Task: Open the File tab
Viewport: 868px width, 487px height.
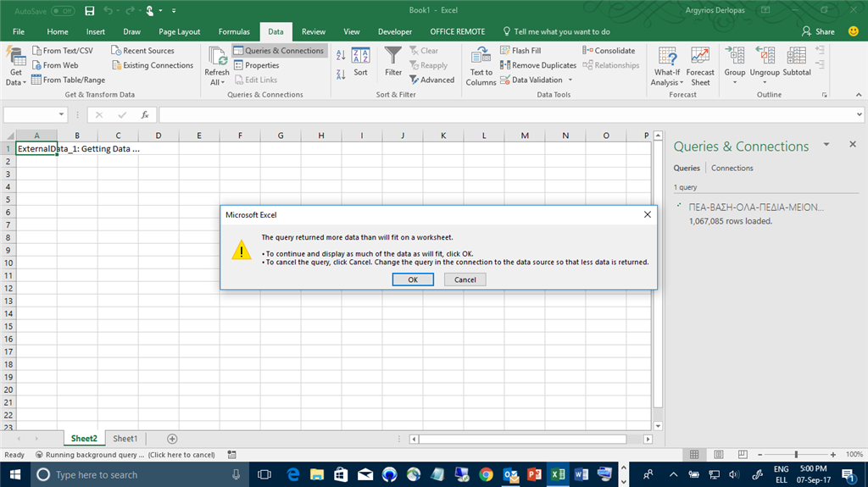Action: pos(19,31)
